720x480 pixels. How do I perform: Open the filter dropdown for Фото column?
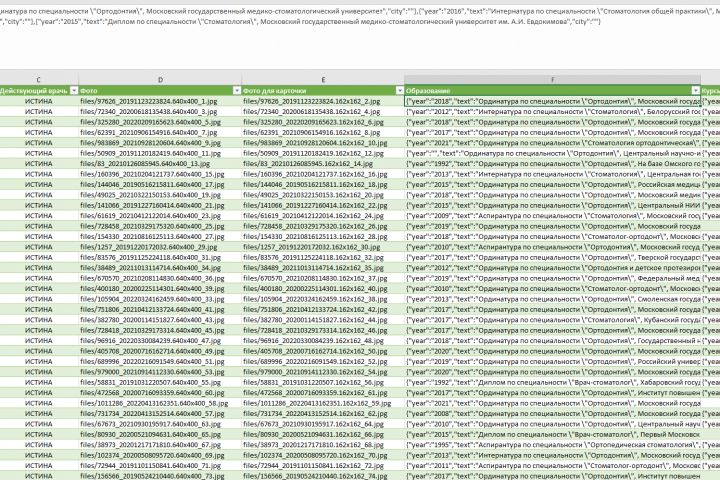click(x=237, y=91)
